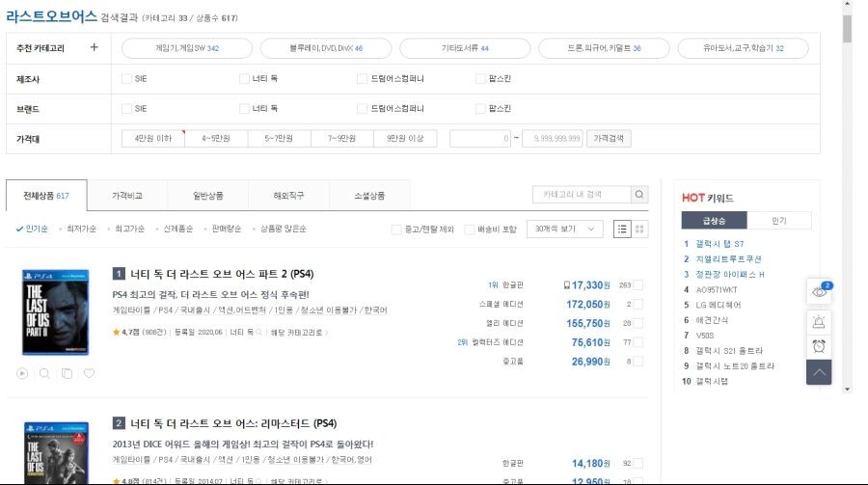Switch to list view layout icon

coord(622,229)
